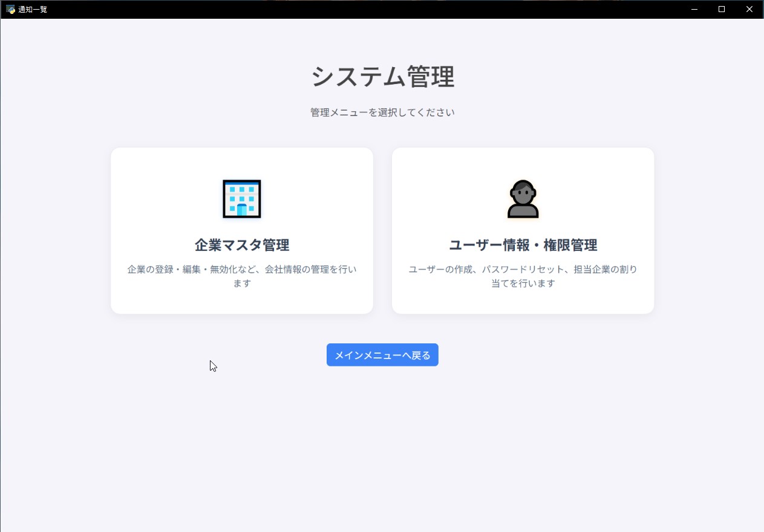Click the システム管理 heading
The height and width of the screenshot is (532, 764).
(x=382, y=77)
